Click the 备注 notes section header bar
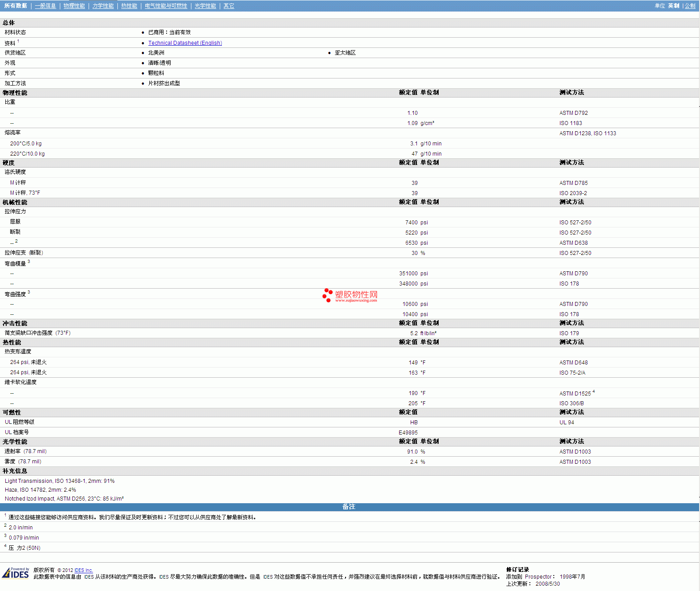 [349, 507]
